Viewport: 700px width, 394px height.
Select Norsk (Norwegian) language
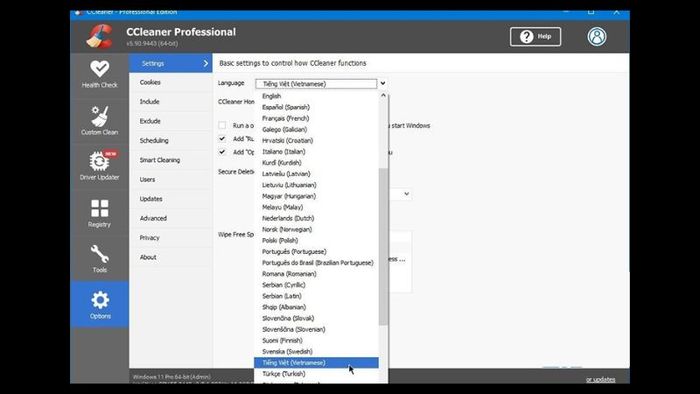click(x=317, y=229)
